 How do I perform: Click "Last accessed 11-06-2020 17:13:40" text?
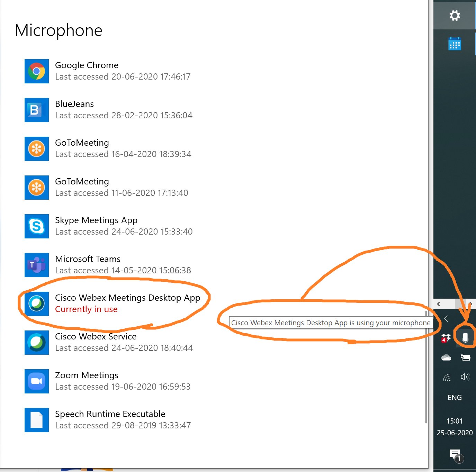(122, 193)
